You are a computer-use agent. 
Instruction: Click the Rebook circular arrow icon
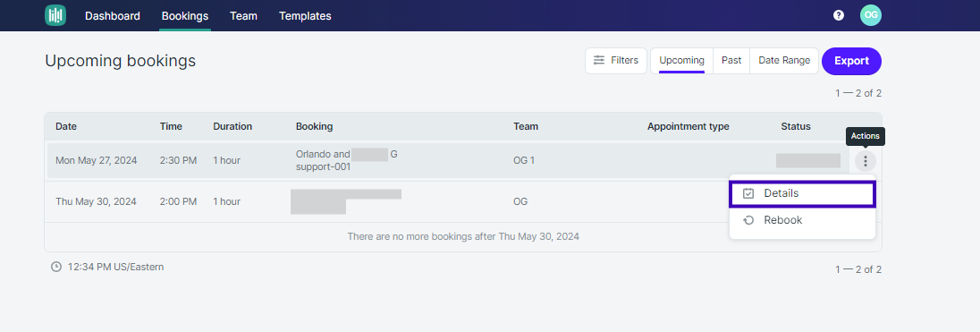click(748, 220)
